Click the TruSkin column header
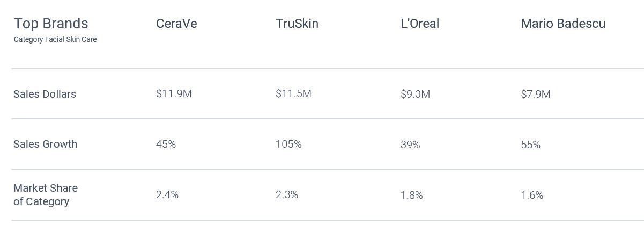The width and height of the screenshot is (644, 238). [297, 24]
